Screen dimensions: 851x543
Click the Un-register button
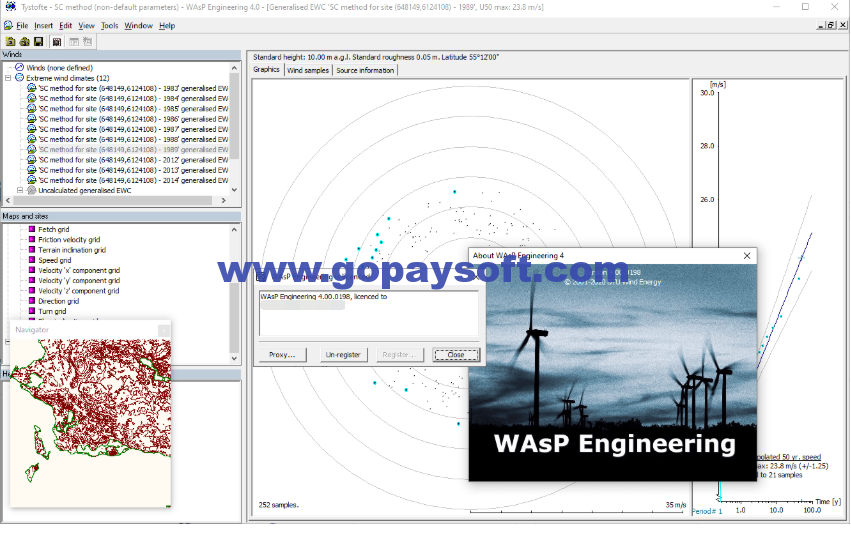pos(343,355)
